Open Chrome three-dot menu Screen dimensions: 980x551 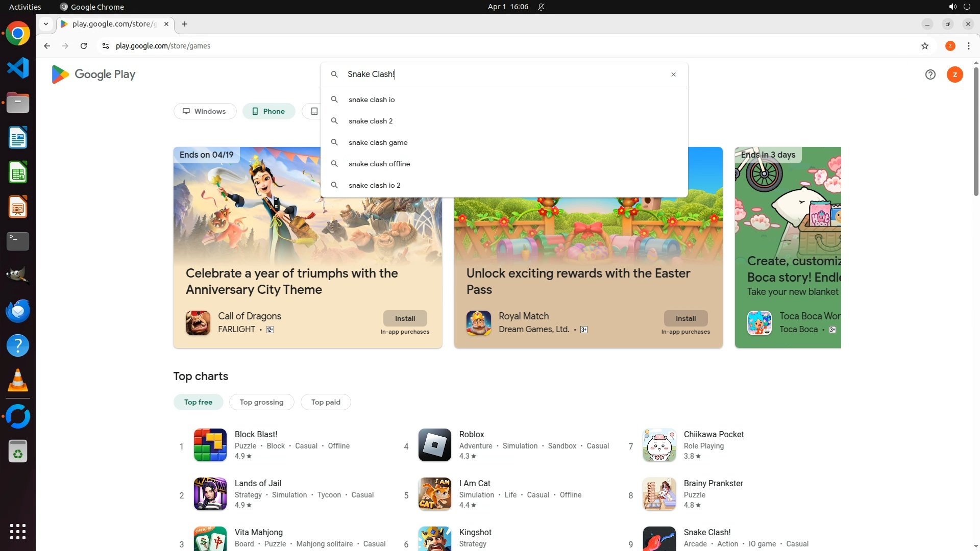pyautogui.click(x=968, y=46)
